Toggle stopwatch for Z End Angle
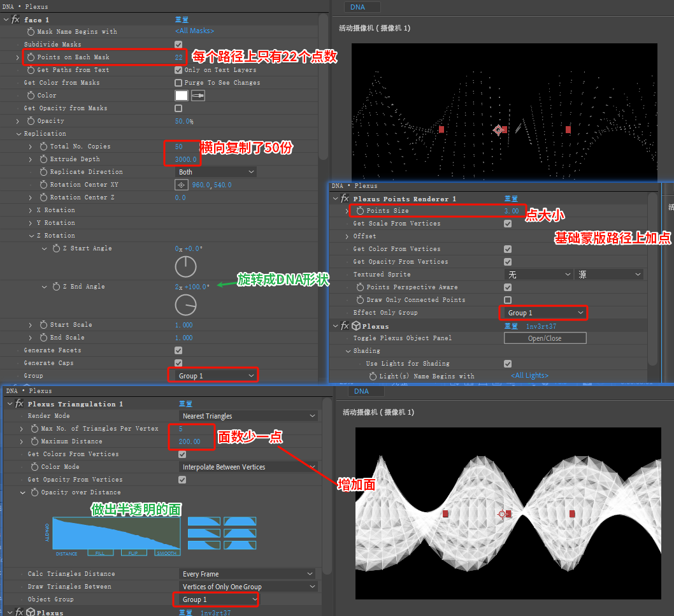 pyautogui.click(x=56, y=287)
